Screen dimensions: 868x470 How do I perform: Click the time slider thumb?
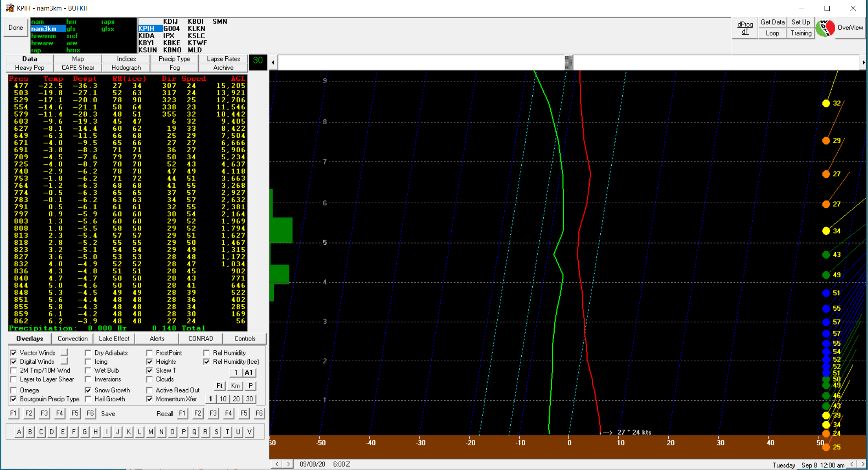569,62
